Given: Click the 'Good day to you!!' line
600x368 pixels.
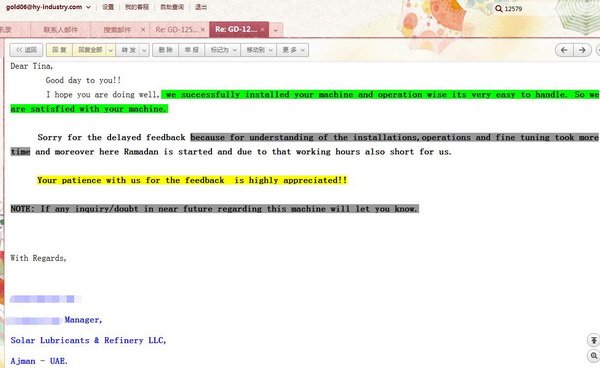Looking at the screenshot, I should point(83,80).
